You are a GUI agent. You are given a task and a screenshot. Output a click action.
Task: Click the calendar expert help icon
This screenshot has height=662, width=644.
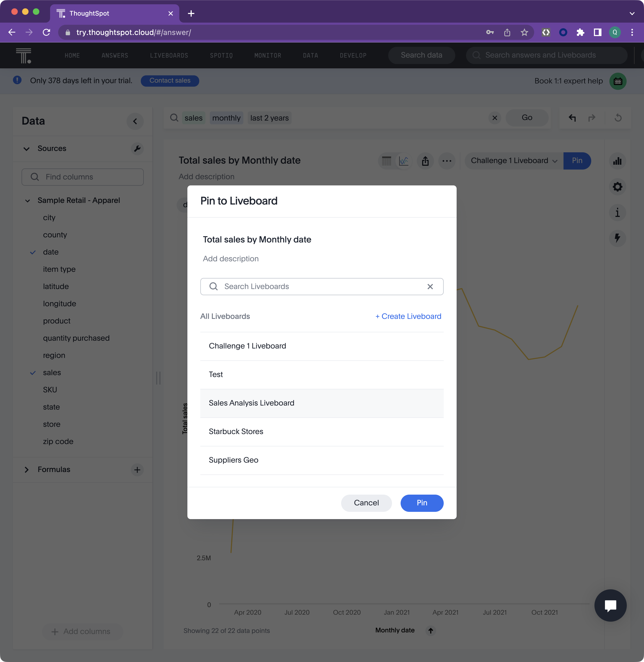coord(618,81)
